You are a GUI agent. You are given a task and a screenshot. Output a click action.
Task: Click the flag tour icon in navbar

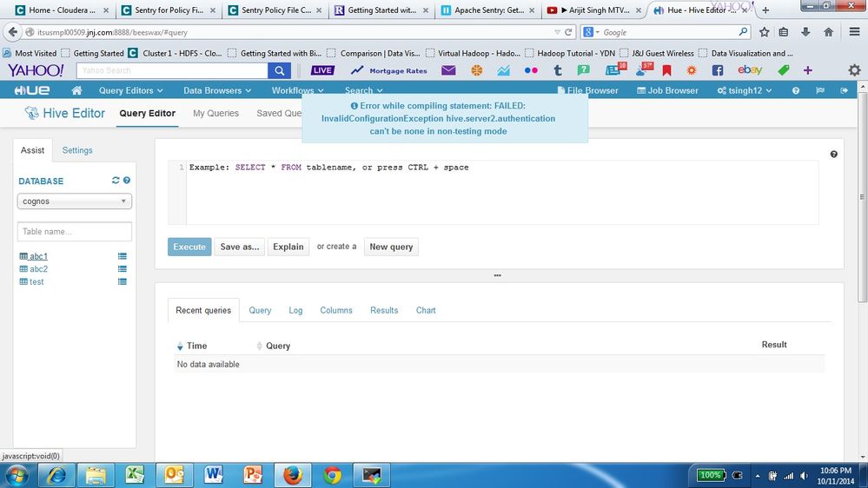[820, 90]
